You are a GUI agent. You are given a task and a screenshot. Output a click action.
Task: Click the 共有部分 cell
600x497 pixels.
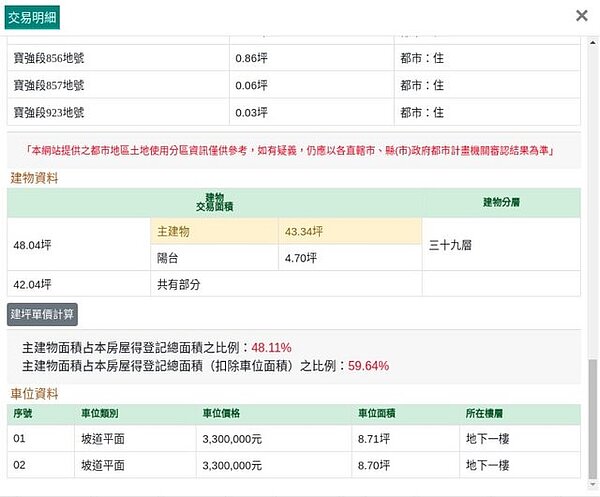[286, 284]
